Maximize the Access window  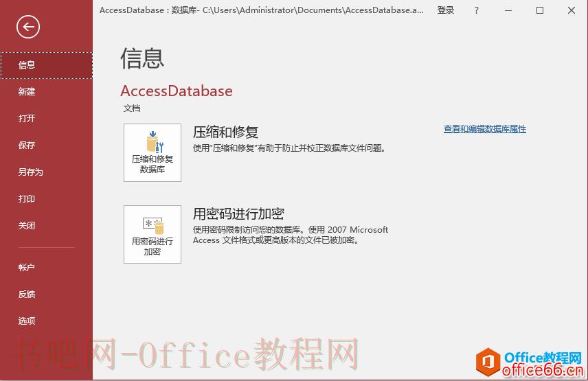pyautogui.click(x=540, y=10)
